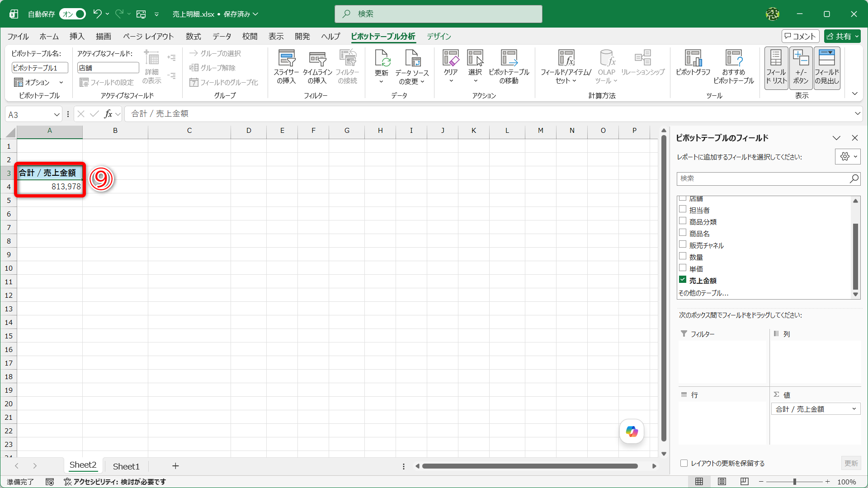868x488 pixels.
Task: Insert a timeline filter
Action: point(317,67)
